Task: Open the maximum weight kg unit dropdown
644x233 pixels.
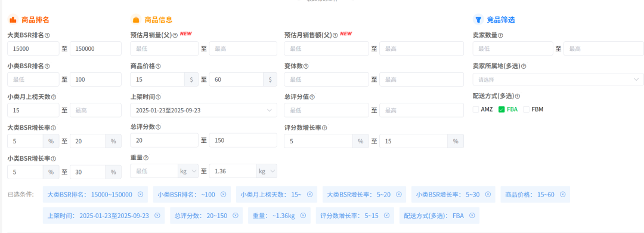Action: click(x=267, y=171)
